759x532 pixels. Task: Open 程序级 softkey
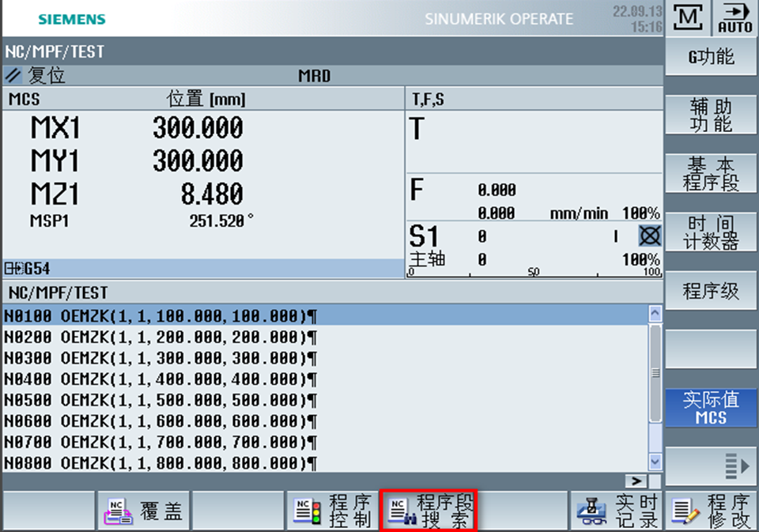coord(711,290)
